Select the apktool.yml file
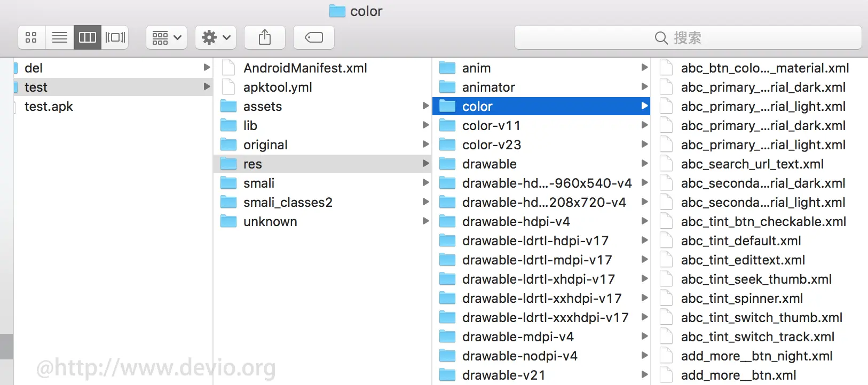 [322, 87]
